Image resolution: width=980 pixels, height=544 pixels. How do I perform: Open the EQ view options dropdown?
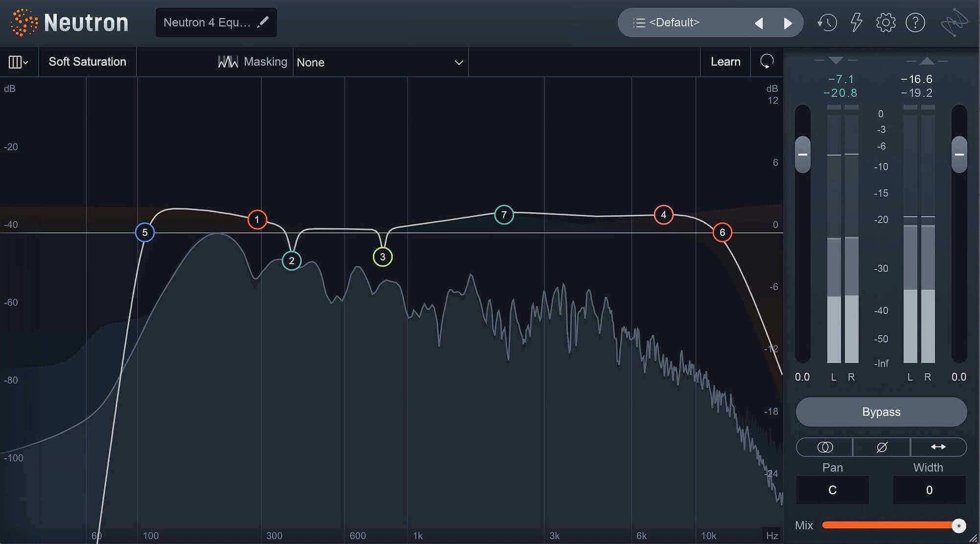(19, 62)
